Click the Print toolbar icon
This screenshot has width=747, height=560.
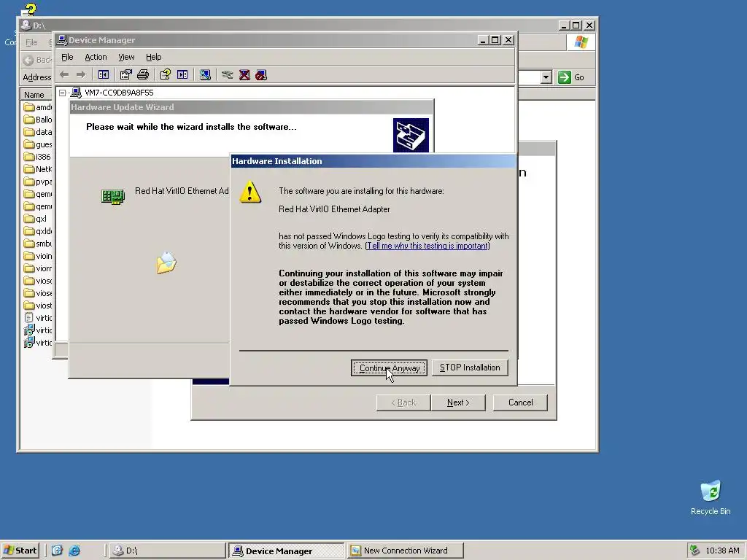click(143, 75)
